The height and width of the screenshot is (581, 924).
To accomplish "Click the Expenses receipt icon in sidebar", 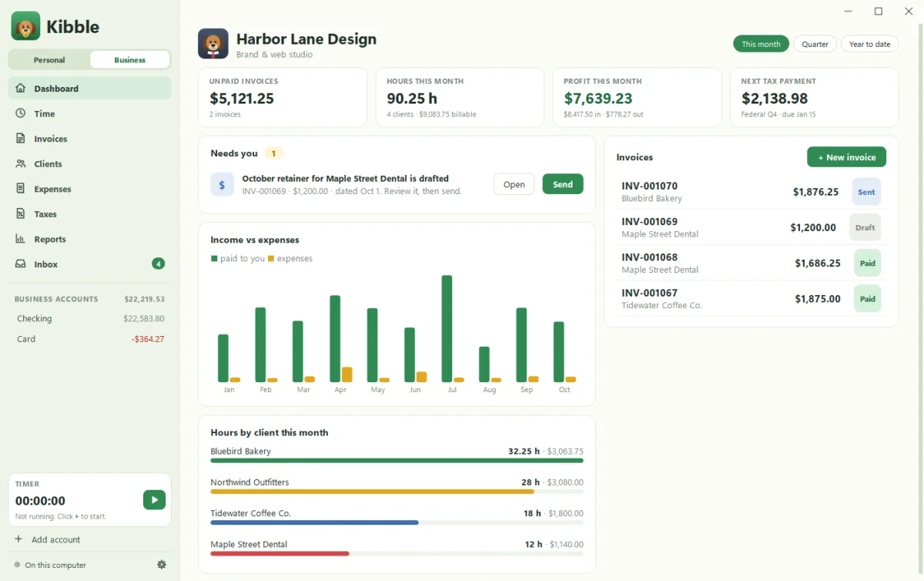I will [x=21, y=189].
